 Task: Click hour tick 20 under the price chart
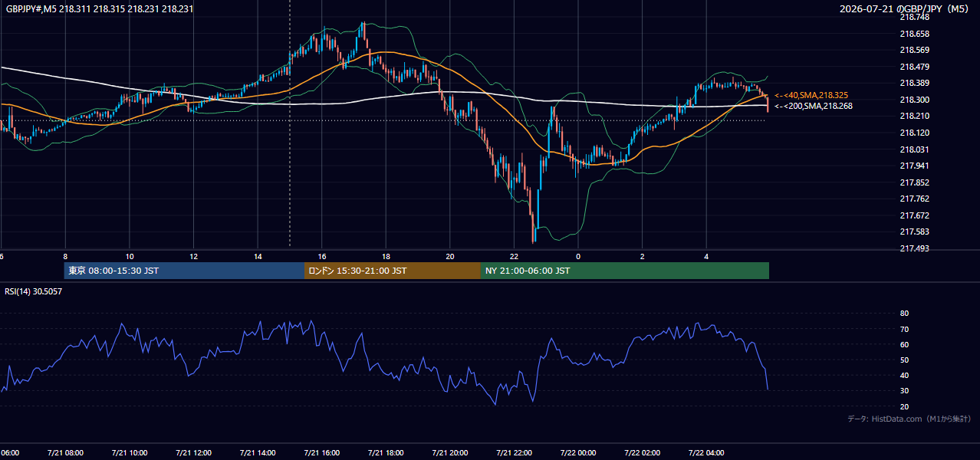point(450,257)
